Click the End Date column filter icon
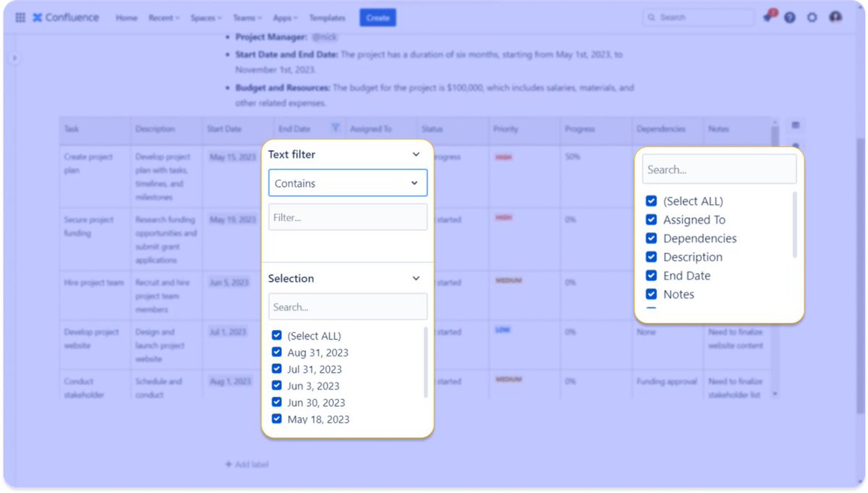Screen dimensions: 868x493 (335, 127)
